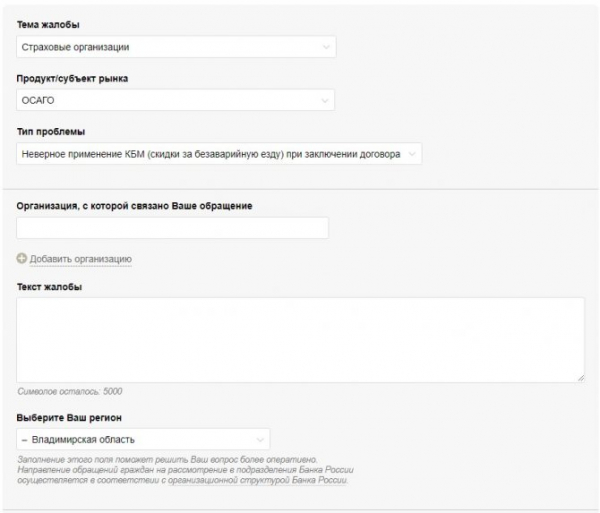The image size is (600, 513).
Task: Click the chevron arrow in region field
Action: pyautogui.click(x=260, y=440)
